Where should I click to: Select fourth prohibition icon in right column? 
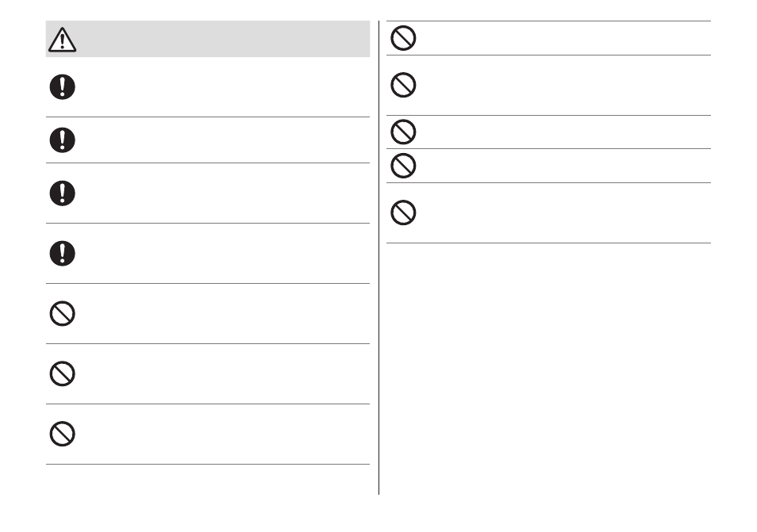tap(403, 166)
